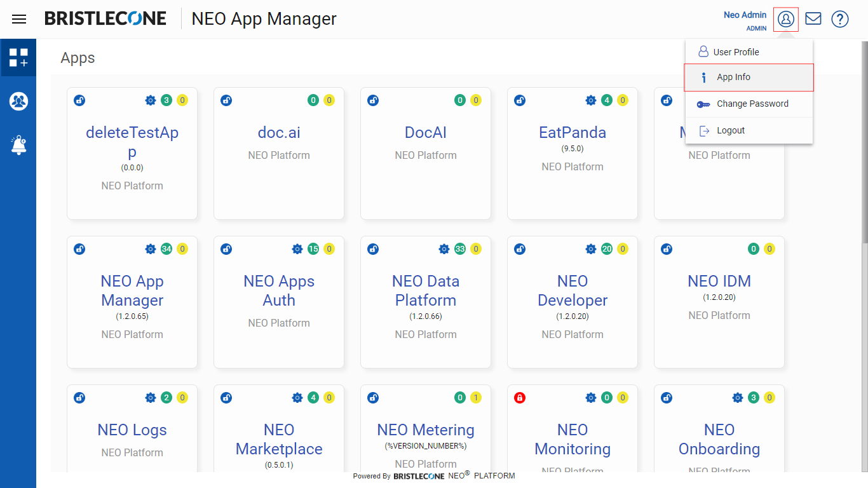Open settings gear on NEO Apps Auth card
Image resolution: width=868 pixels, height=488 pixels.
[297, 249]
